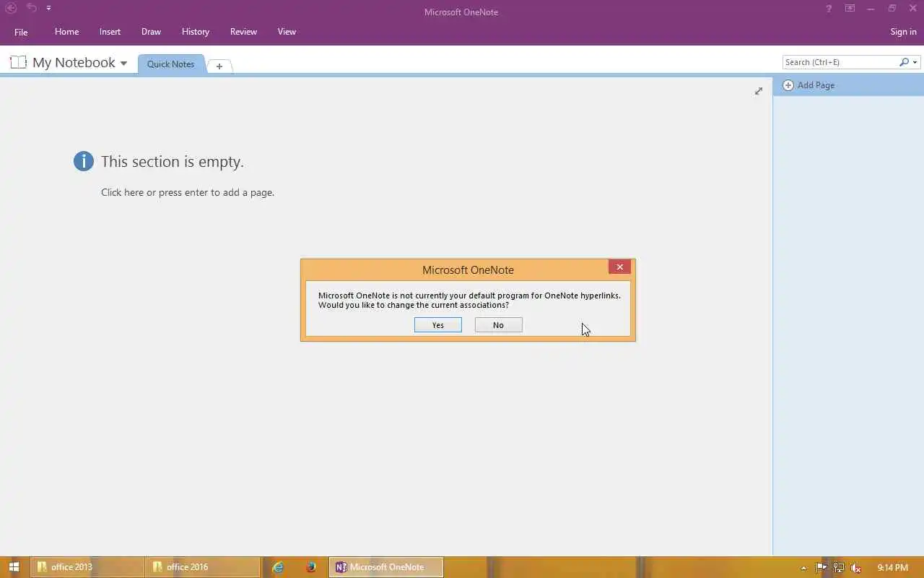
Task: Click the Undo icon in title bar
Action: pyautogui.click(x=32, y=8)
